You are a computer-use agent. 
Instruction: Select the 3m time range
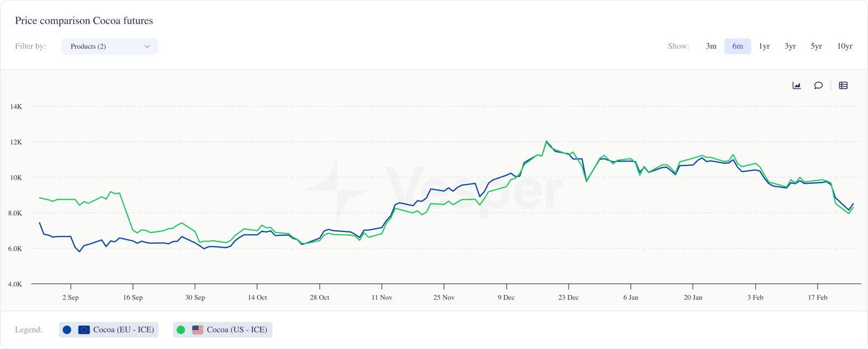711,47
